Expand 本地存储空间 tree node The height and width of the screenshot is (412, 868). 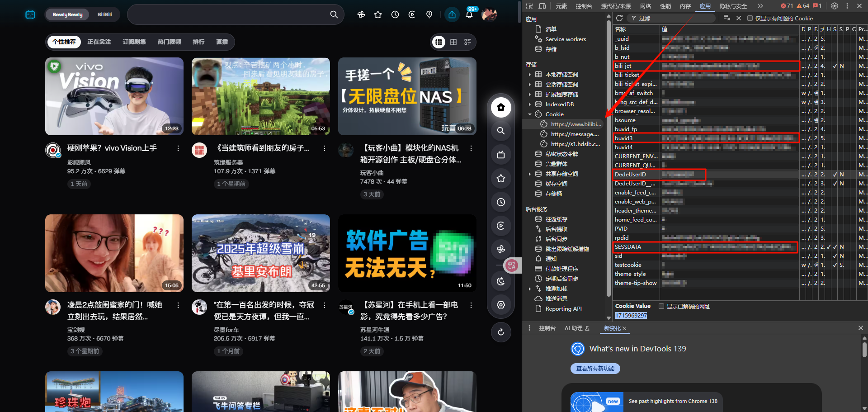point(530,75)
